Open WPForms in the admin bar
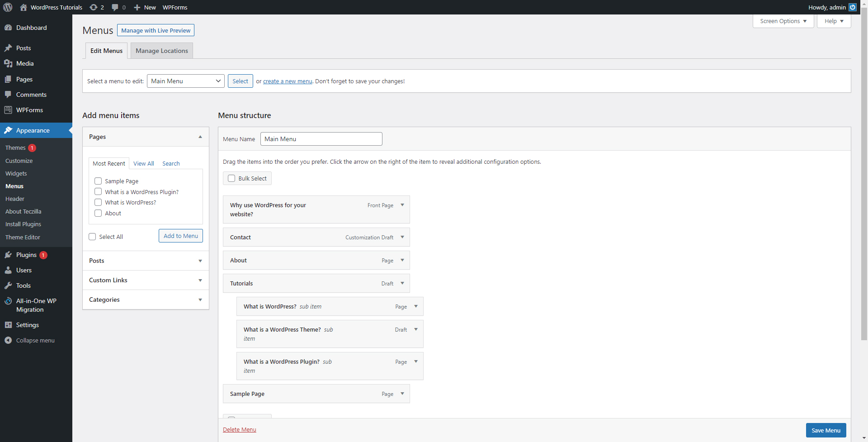 click(175, 7)
